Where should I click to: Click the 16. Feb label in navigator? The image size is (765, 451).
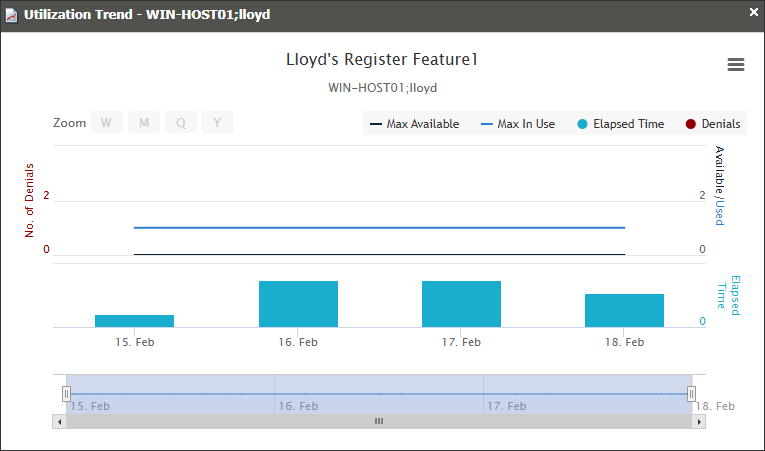[299, 406]
